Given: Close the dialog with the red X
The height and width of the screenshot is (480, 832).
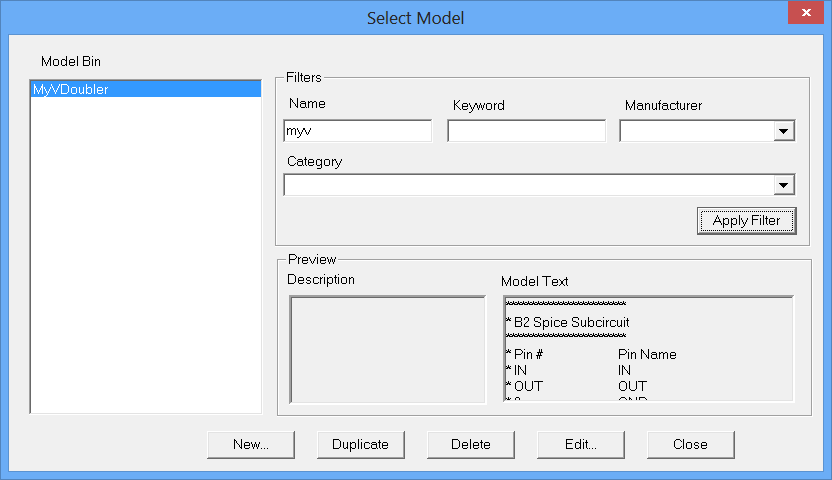Looking at the screenshot, I should click(x=803, y=15).
